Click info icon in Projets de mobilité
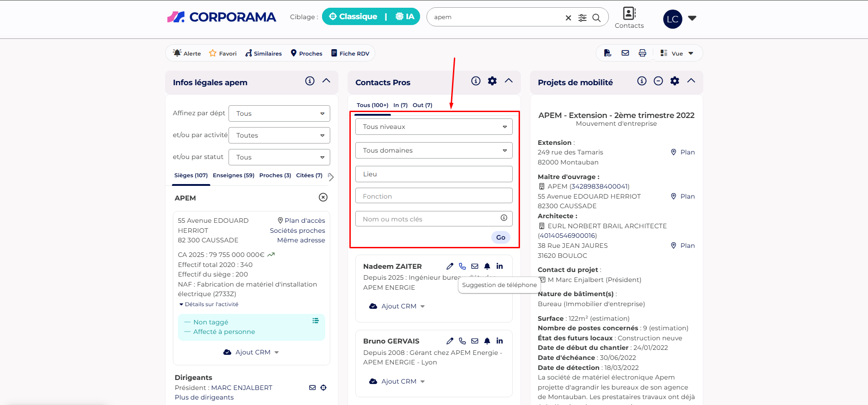Screen dimensions: 868x405 pos(642,81)
